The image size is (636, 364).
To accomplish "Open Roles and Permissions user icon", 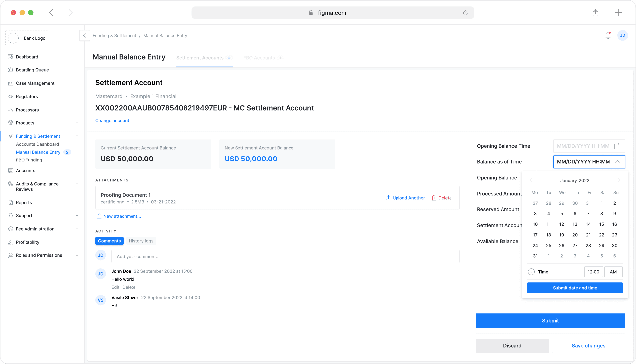I will [x=11, y=255].
